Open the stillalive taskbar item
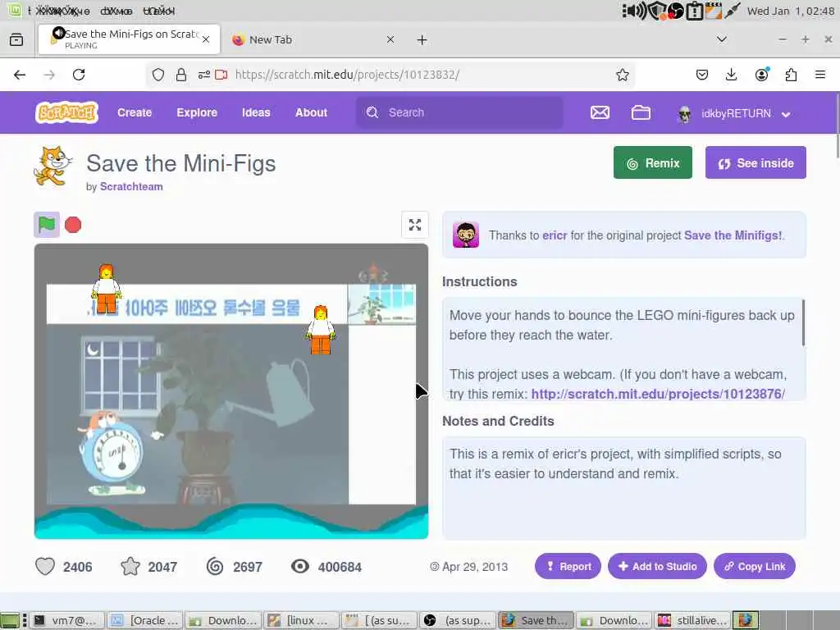This screenshot has width=840, height=630. (692, 620)
